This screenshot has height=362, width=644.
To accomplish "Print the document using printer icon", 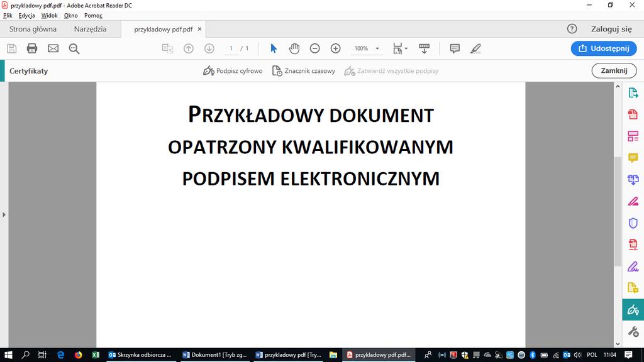I will pyautogui.click(x=32, y=48).
